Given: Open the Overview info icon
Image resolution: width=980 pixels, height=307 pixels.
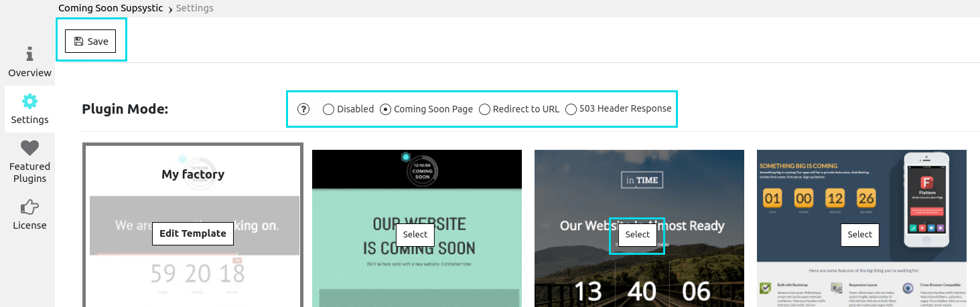Looking at the screenshot, I should [29, 54].
